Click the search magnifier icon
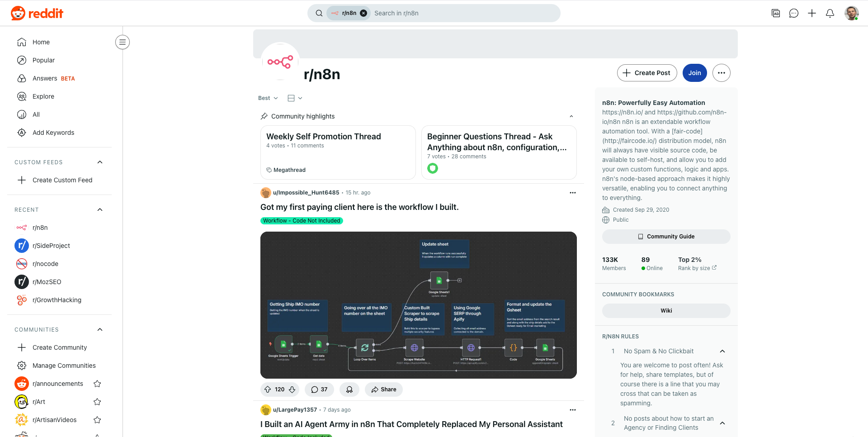The image size is (868, 437). click(x=319, y=13)
